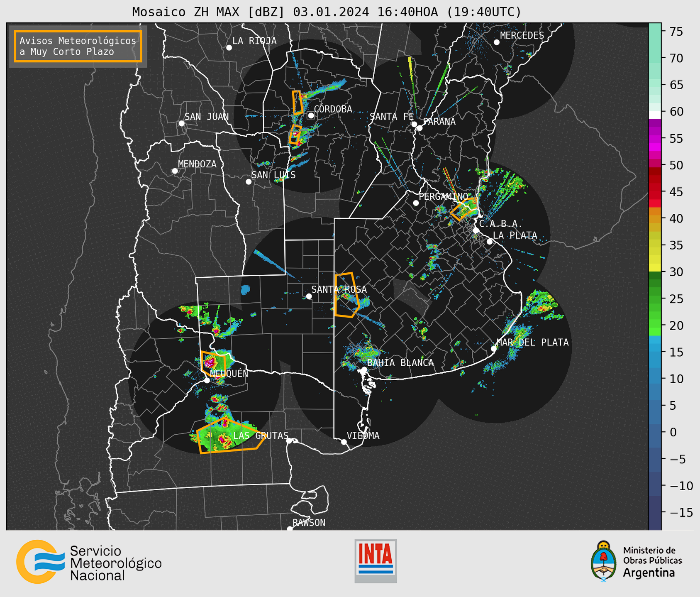Click the 60 dBZ white band on colorbar
Screen dimensions: 700x597
[655, 115]
